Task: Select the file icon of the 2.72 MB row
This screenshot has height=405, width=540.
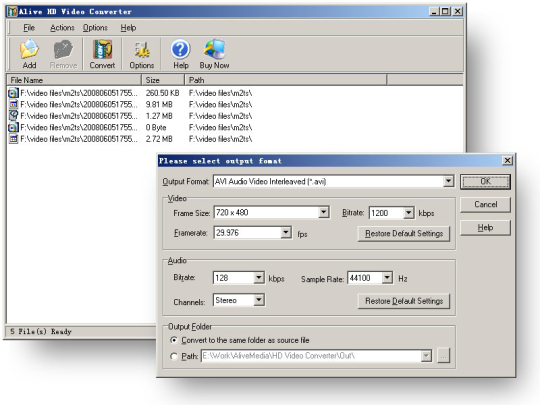Action: [x=13, y=139]
